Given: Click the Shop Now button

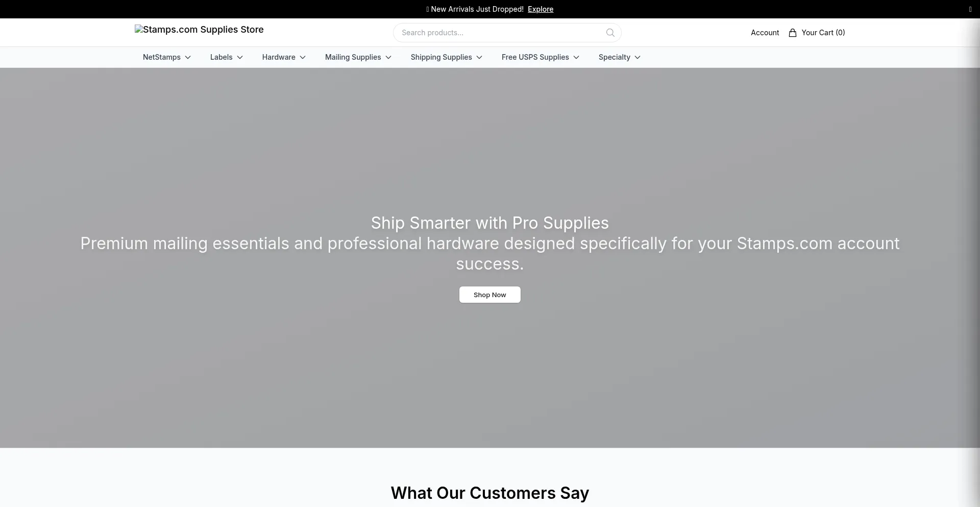Looking at the screenshot, I should (490, 295).
